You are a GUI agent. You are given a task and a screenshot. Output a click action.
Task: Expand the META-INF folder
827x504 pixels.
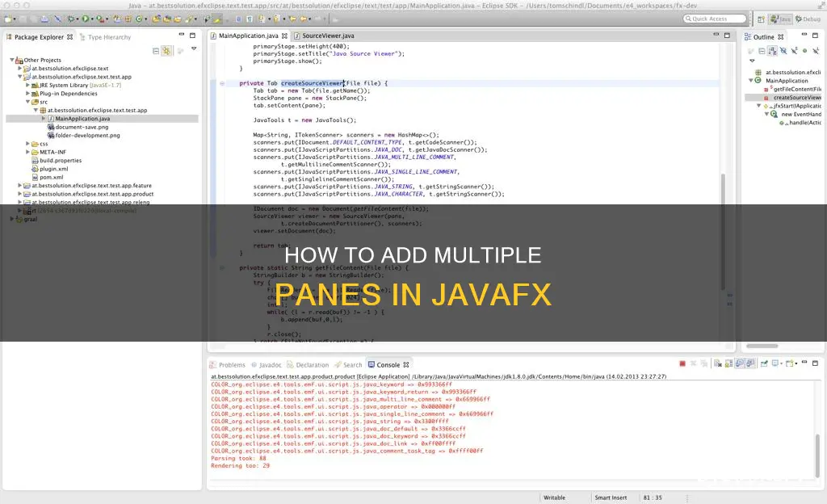point(28,152)
